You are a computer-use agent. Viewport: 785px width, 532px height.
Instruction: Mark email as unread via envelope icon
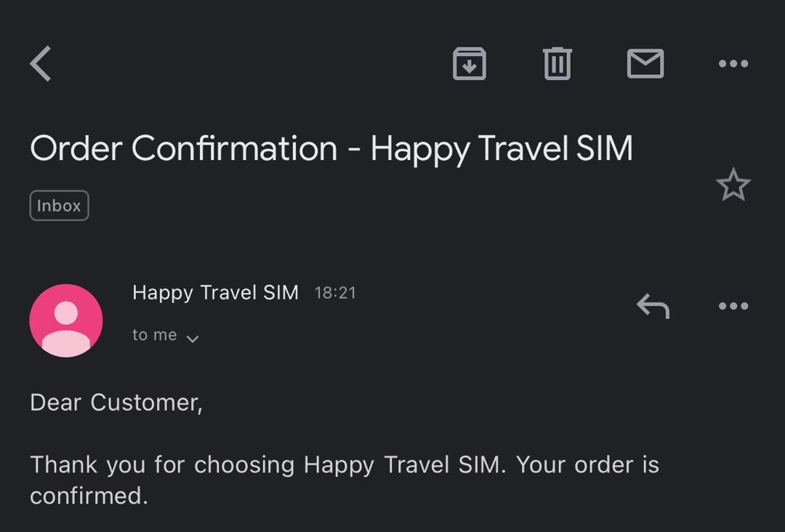[x=645, y=63]
